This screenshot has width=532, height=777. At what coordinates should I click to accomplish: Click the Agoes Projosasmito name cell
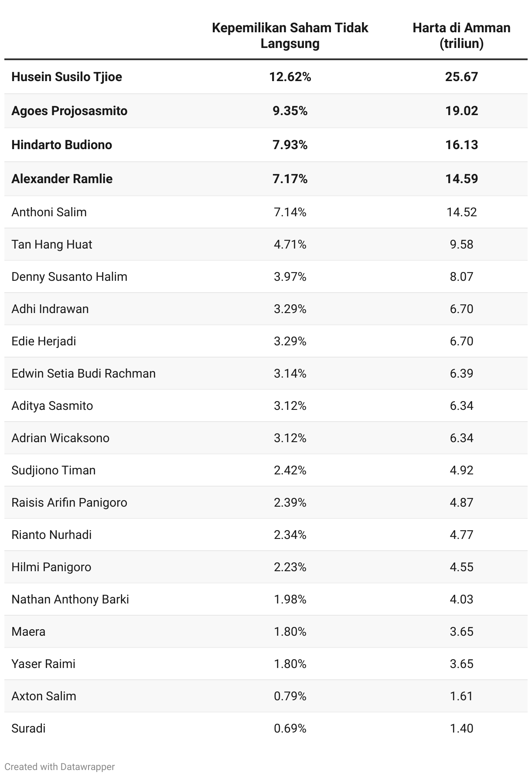tap(69, 111)
